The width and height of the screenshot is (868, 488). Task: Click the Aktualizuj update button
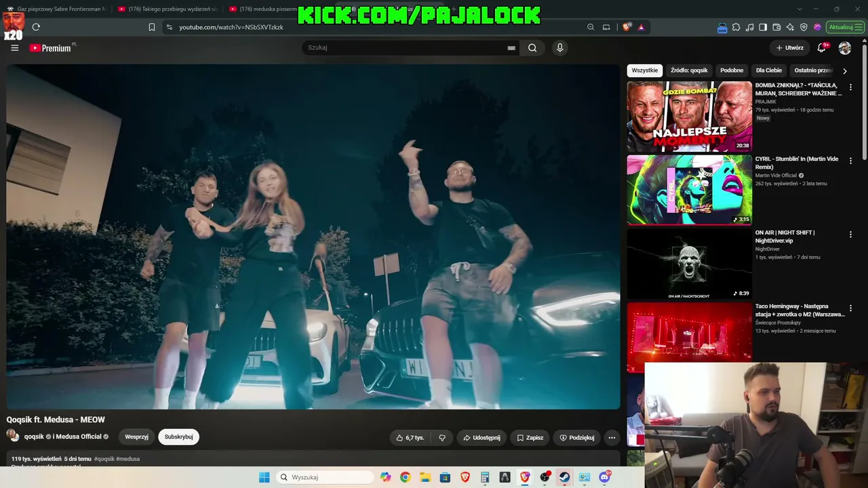pyautogui.click(x=846, y=27)
